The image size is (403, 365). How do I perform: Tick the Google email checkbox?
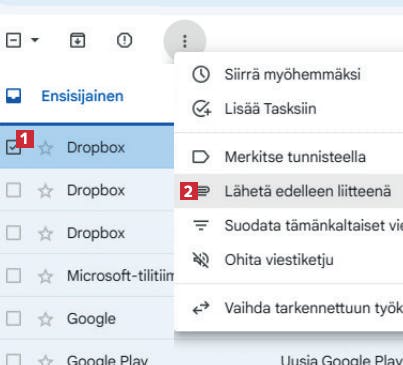tap(14, 318)
